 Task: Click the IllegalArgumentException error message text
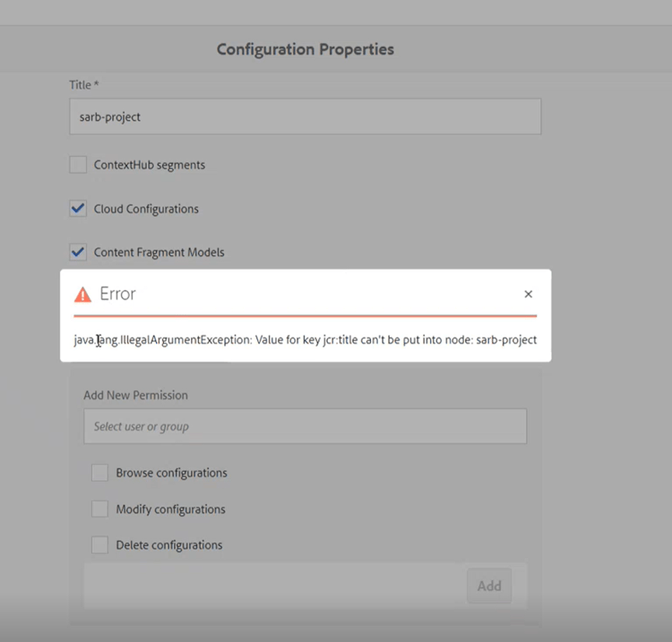[x=306, y=339]
